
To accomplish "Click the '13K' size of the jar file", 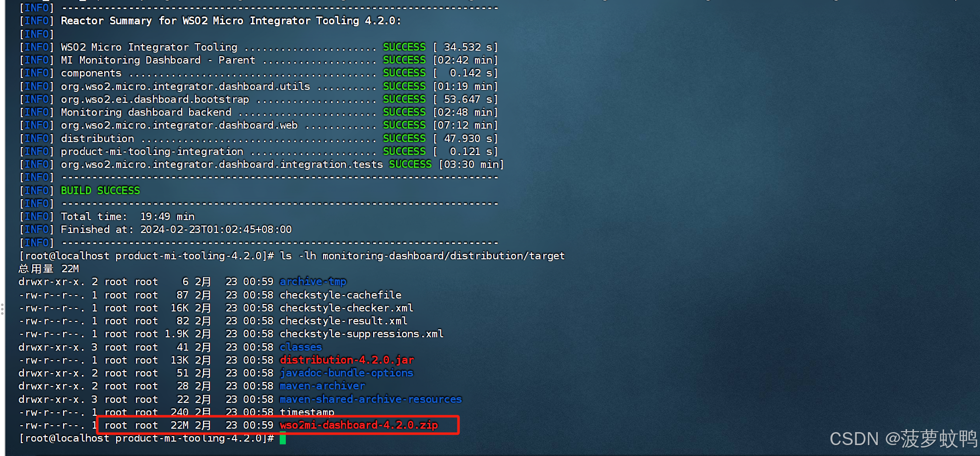I will (x=180, y=360).
